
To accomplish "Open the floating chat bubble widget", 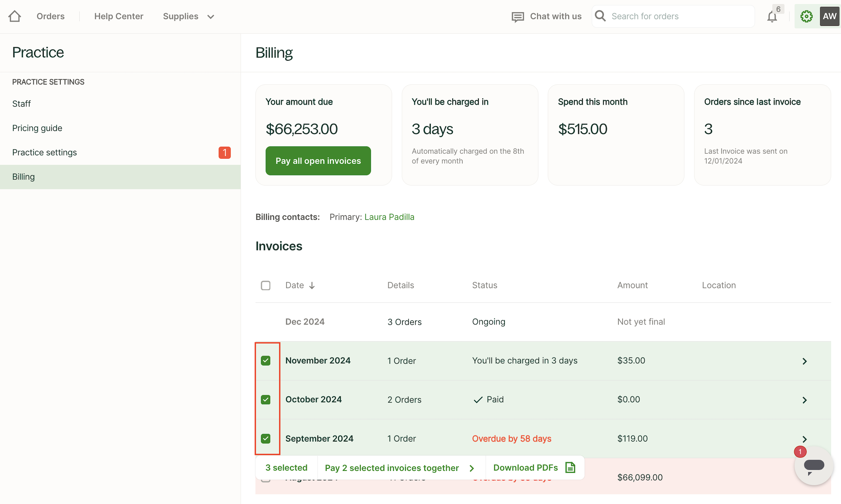I will (x=814, y=466).
